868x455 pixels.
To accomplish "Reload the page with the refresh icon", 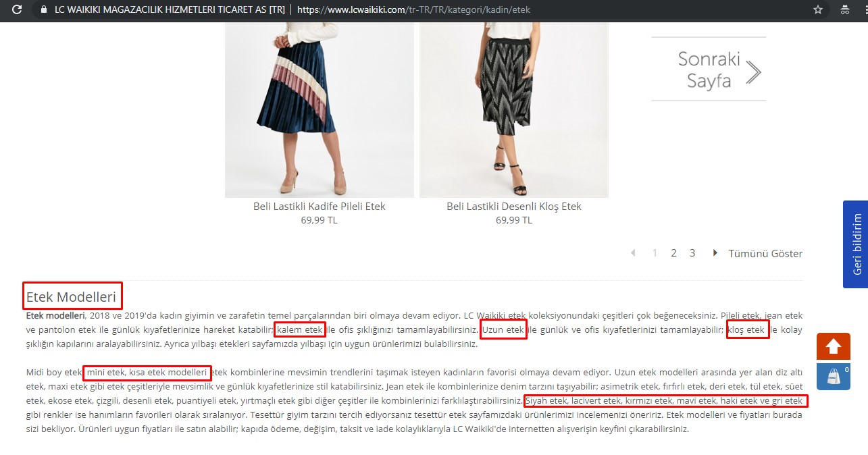I will pyautogui.click(x=17, y=10).
